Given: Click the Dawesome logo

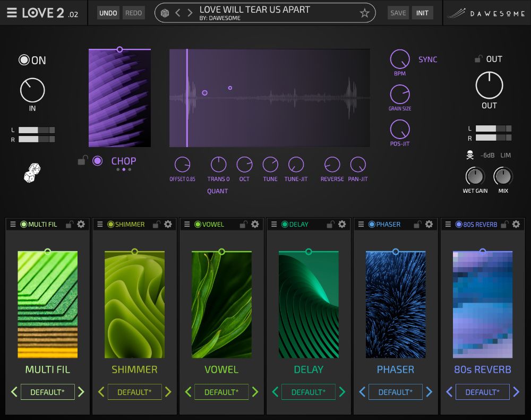Looking at the screenshot, I should pyautogui.click(x=486, y=12).
